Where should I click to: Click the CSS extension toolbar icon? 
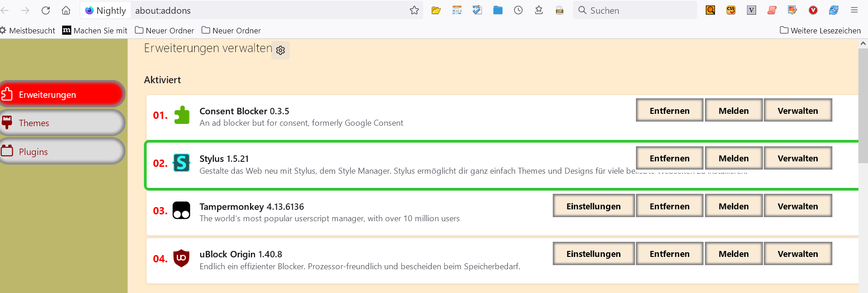731,10
